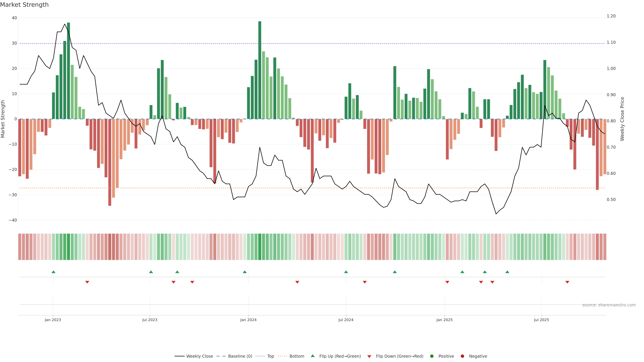The height and width of the screenshot is (362, 644).
Task: Click the Negative red circle legend icon
Action: coord(462,356)
